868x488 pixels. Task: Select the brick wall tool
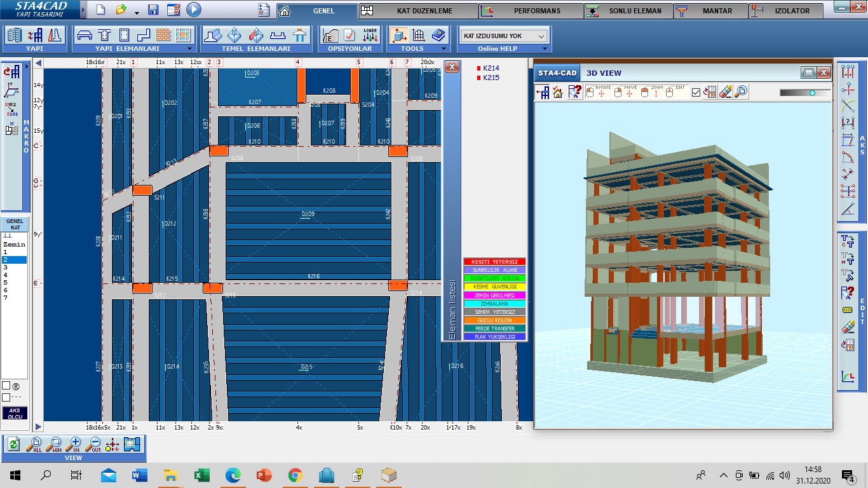pos(163,35)
